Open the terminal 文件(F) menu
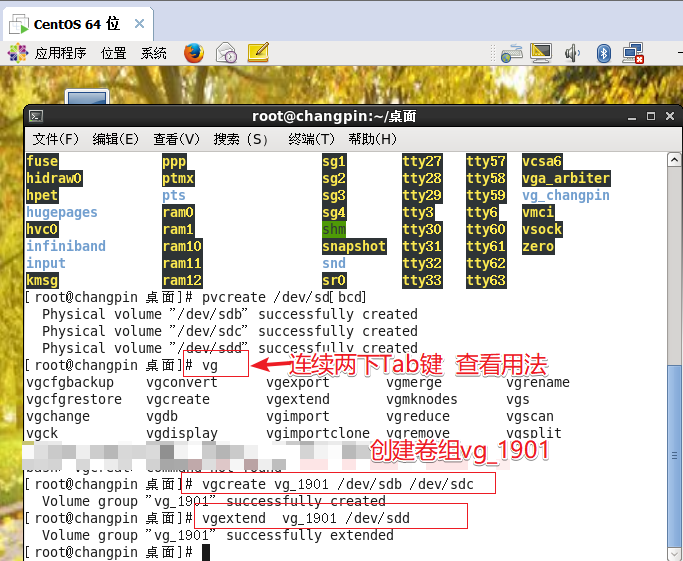The height and width of the screenshot is (561, 683). 56,139
